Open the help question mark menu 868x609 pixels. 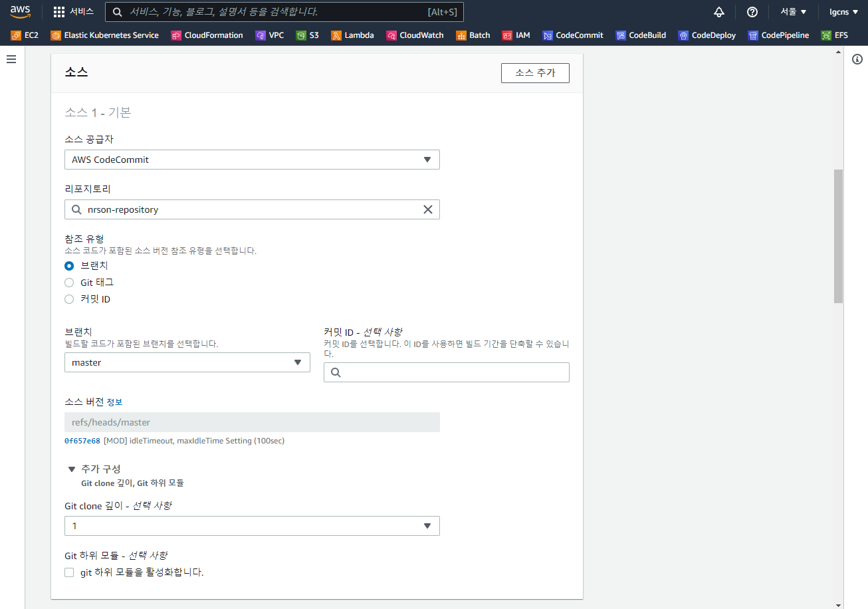click(752, 12)
